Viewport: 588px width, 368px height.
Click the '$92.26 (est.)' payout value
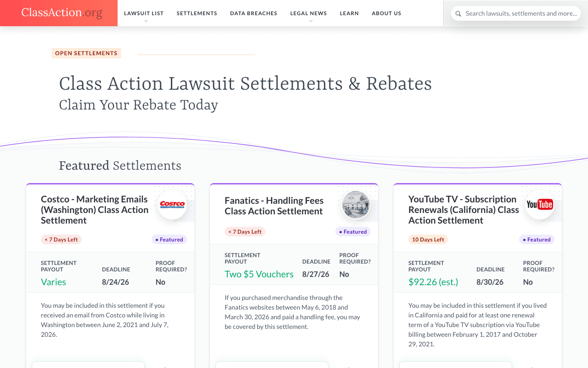[433, 282]
